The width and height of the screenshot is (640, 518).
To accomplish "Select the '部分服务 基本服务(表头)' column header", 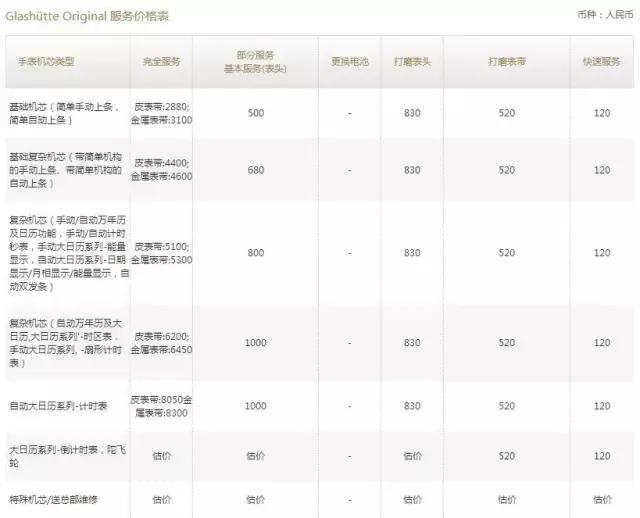I will [256, 62].
